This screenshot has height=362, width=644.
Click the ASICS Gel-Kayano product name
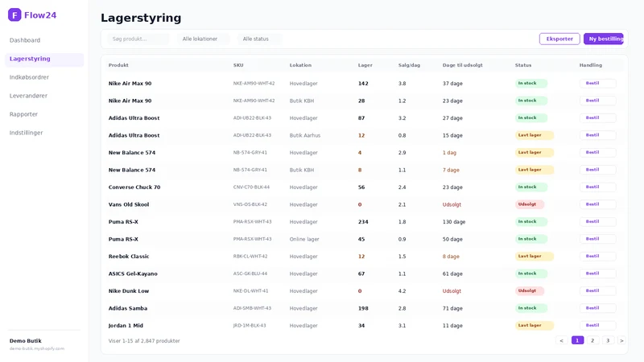pyautogui.click(x=133, y=274)
